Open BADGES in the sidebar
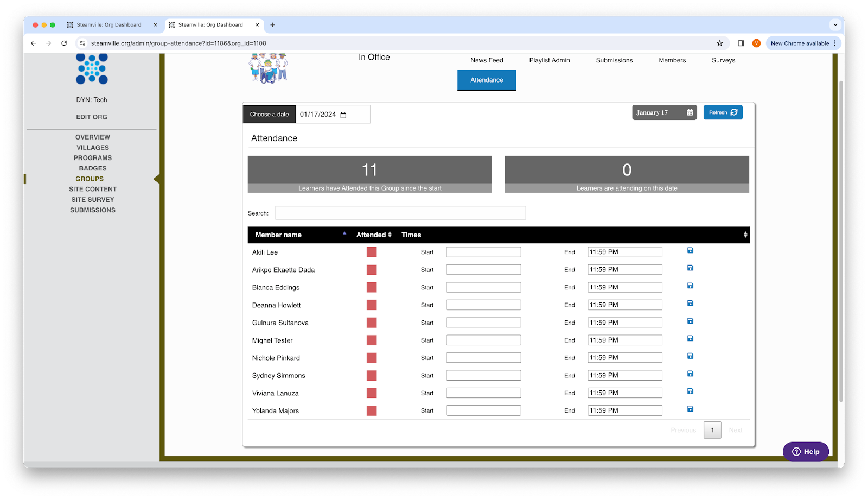 tap(93, 168)
